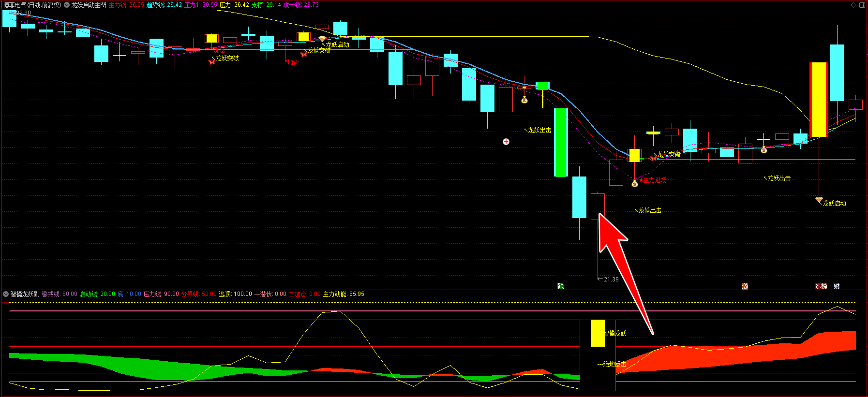Click the 压力1: 30.55 readout
This screenshot has height=397, width=868.
pyautogui.click(x=200, y=5)
